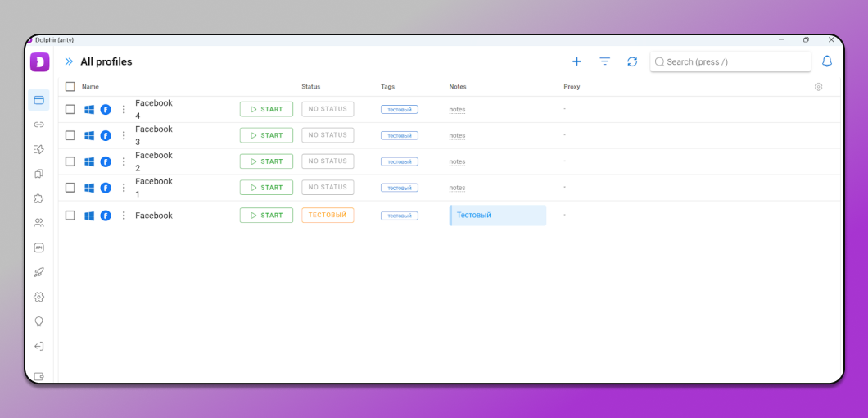Click тестовый tag on Facebook 2 row
The height and width of the screenshot is (418, 868).
pyautogui.click(x=399, y=161)
